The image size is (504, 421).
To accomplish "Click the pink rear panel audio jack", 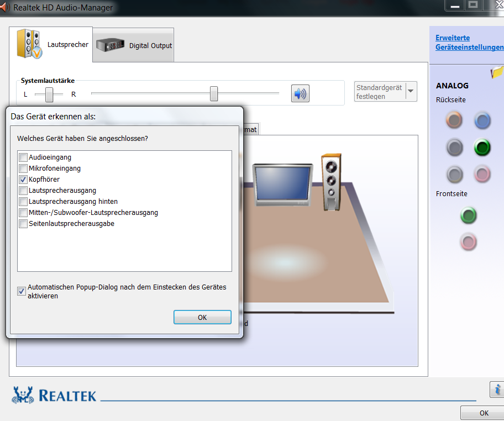I will point(482,175).
